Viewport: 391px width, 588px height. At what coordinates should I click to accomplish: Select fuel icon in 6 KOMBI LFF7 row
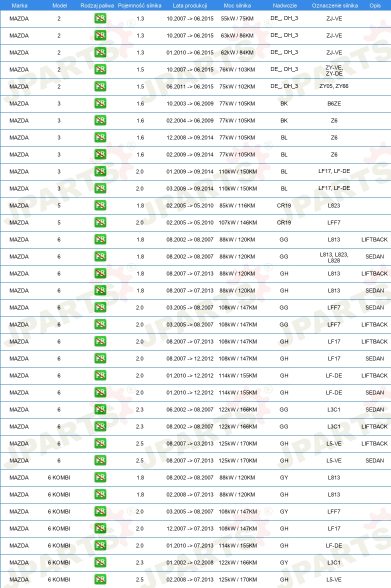[100, 511]
